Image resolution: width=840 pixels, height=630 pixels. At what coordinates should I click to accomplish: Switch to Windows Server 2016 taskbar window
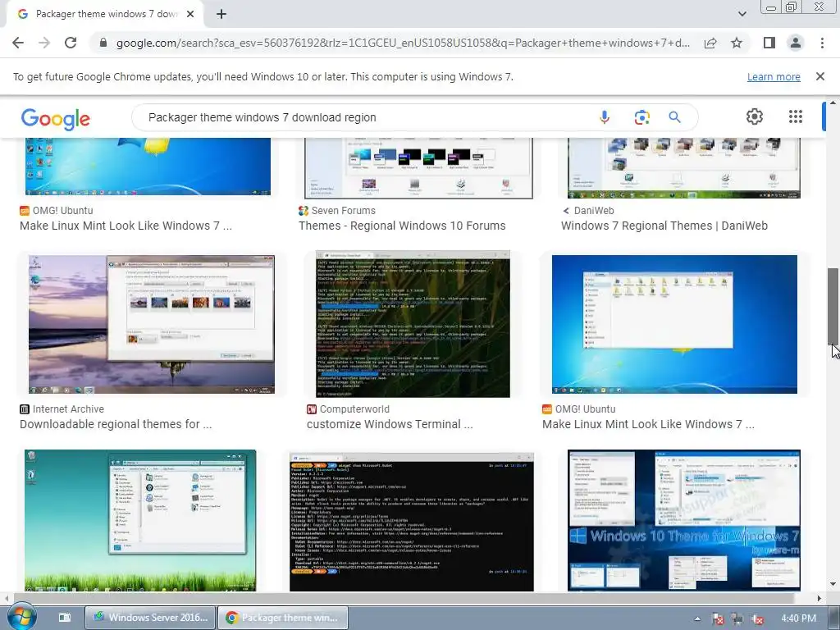click(151, 618)
